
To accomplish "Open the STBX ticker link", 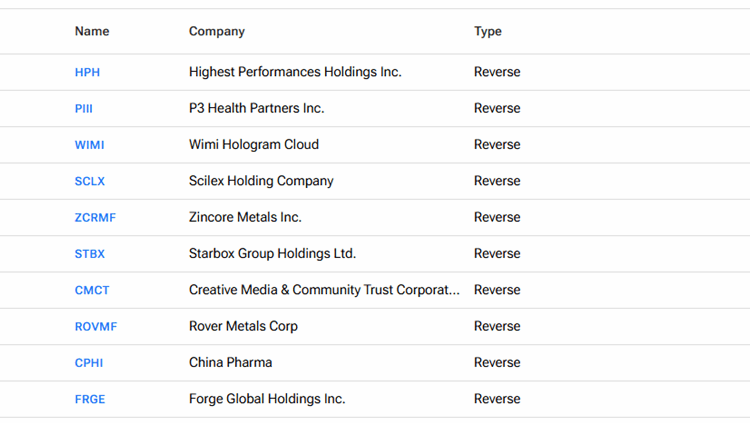I will [x=90, y=254].
